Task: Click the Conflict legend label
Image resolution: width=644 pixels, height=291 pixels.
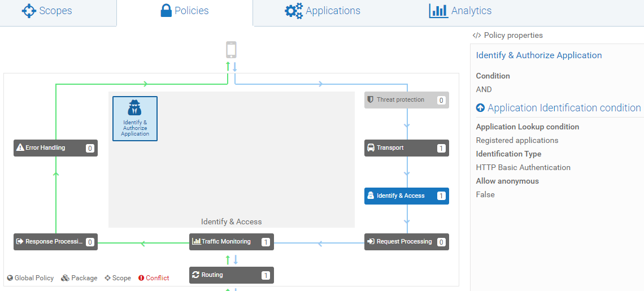Action: coord(157,278)
